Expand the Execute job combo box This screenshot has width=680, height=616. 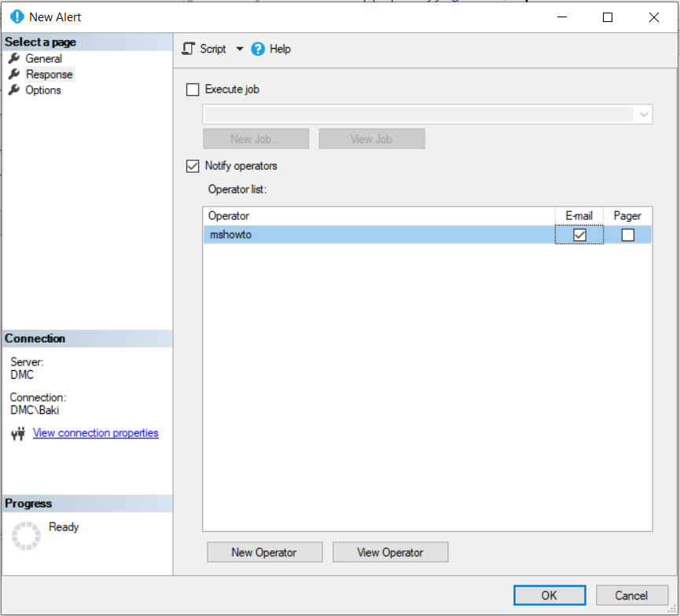[x=644, y=115]
